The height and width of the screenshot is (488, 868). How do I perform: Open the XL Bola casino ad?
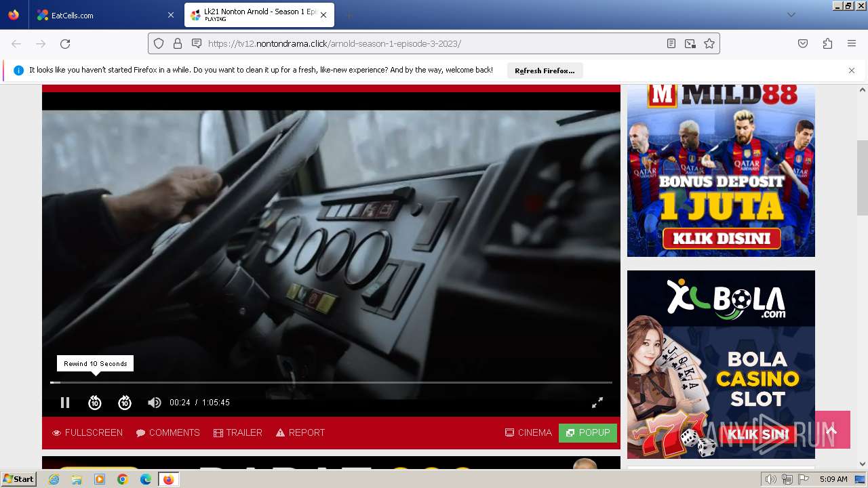coord(721,365)
